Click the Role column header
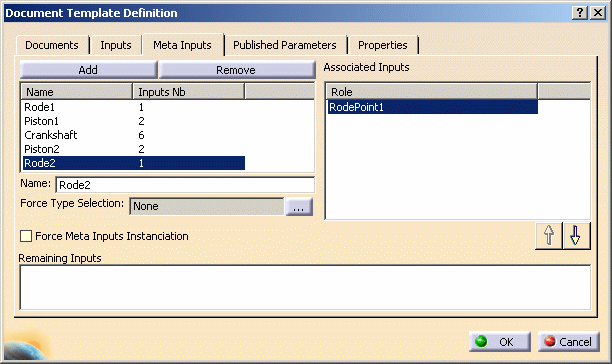This screenshot has height=364, width=612. (432, 92)
